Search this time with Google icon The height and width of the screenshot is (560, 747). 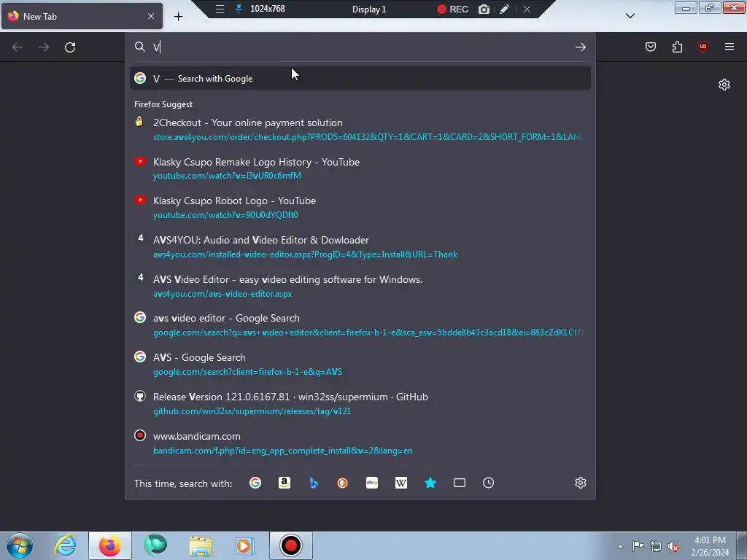(255, 483)
